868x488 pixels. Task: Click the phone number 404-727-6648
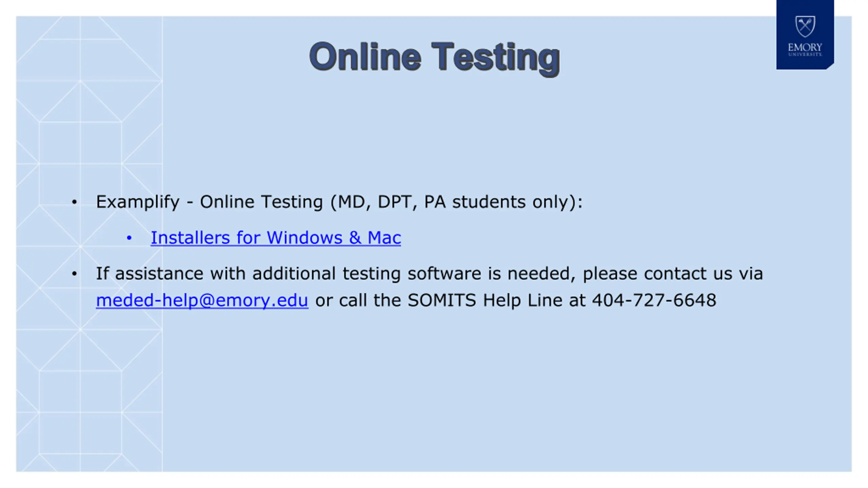654,300
